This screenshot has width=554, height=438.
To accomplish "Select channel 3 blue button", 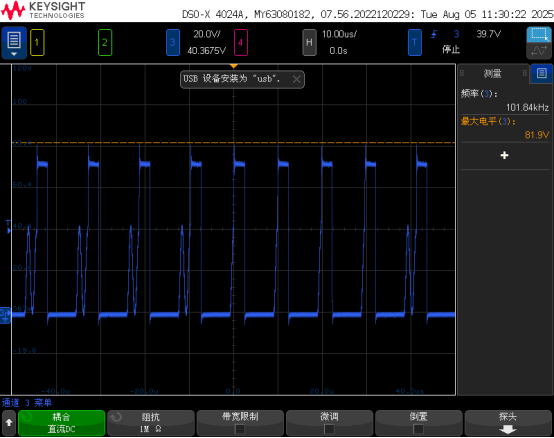I will click(x=173, y=43).
